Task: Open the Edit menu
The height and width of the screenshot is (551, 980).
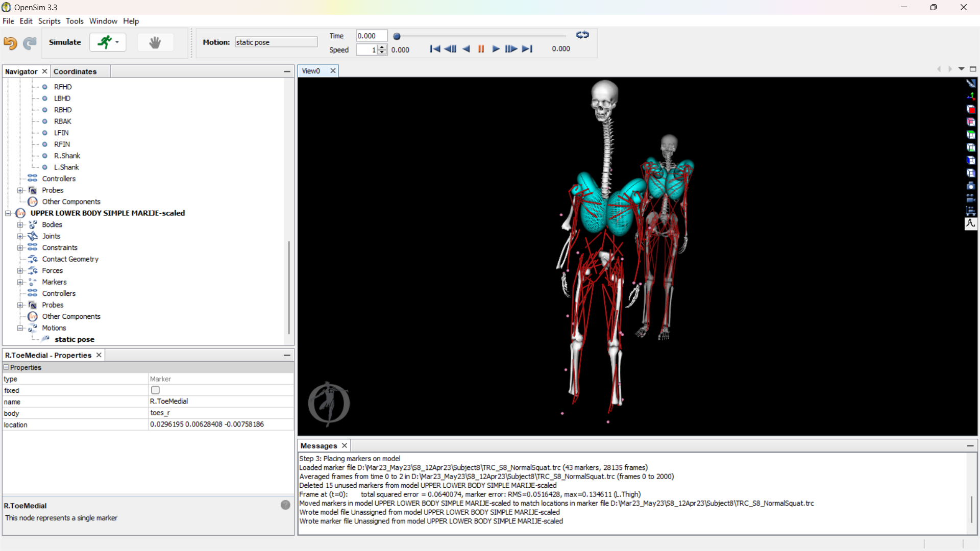Action: tap(26, 21)
